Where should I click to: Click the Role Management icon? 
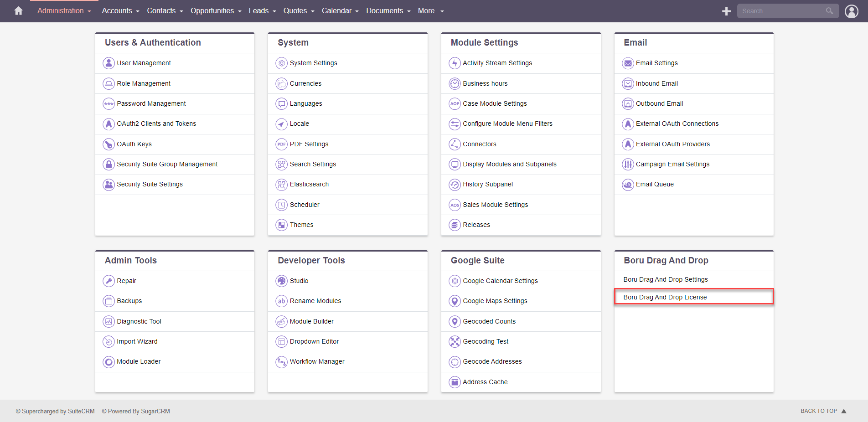coord(108,83)
